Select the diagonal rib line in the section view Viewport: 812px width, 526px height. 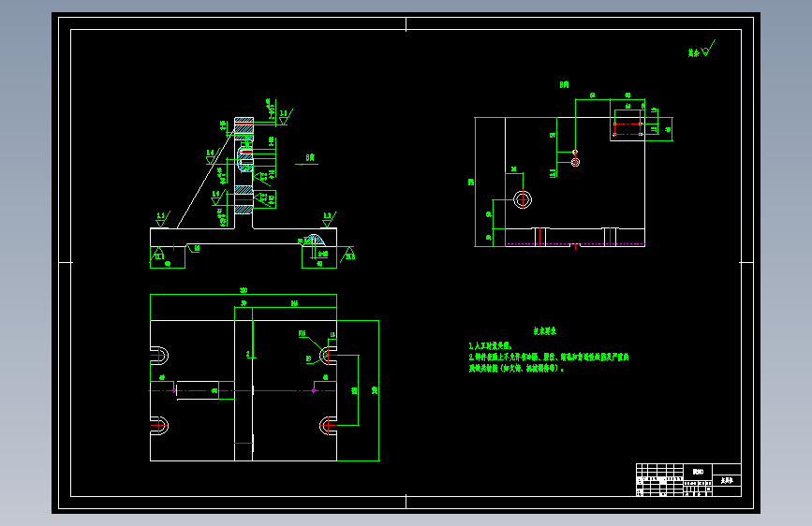(206, 179)
